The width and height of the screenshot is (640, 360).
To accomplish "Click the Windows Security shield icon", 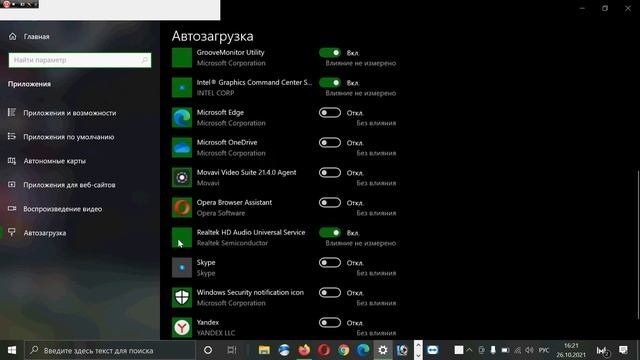I will (182, 298).
